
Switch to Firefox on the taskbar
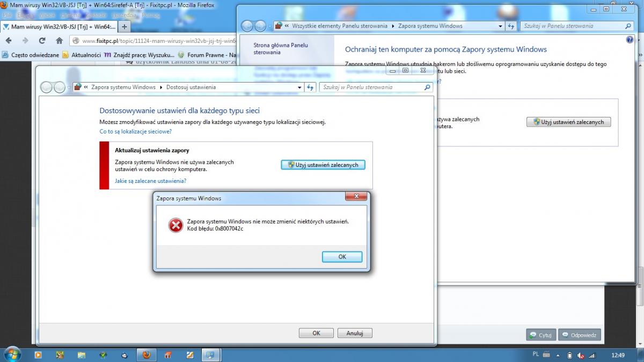[146, 355]
